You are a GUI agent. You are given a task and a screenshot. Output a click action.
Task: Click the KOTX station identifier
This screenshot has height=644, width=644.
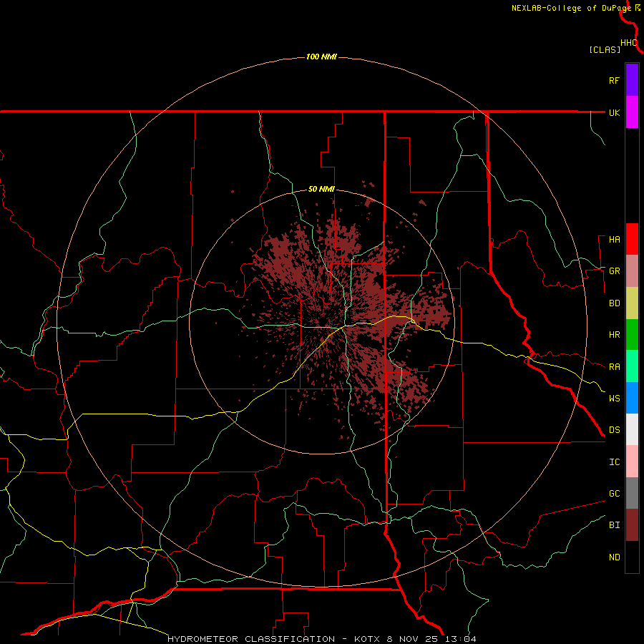tap(368, 639)
